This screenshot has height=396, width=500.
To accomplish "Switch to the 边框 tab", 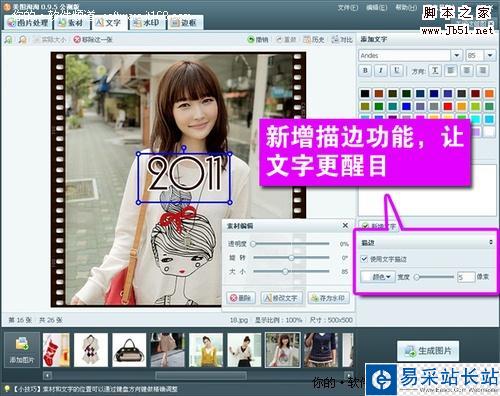I will click(x=184, y=23).
